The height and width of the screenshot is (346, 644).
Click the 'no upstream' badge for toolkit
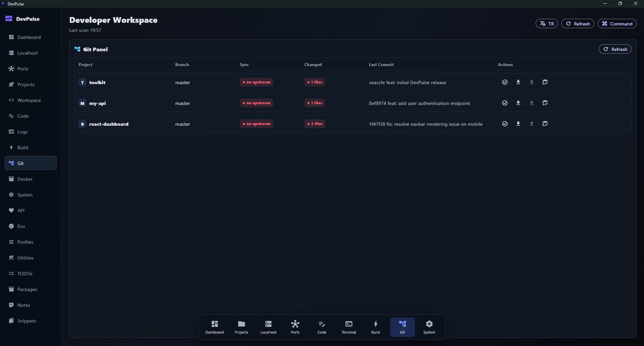[x=256, y=82]
